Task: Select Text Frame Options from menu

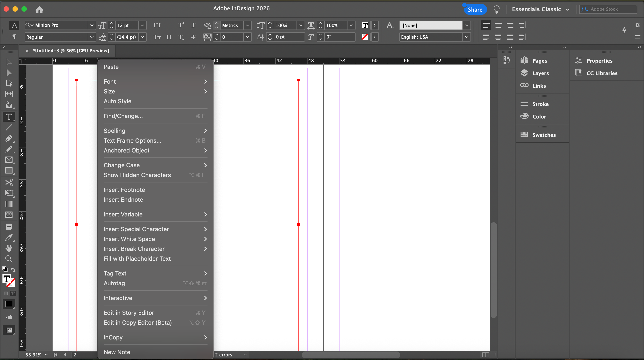Action: [x=133, y=140]
